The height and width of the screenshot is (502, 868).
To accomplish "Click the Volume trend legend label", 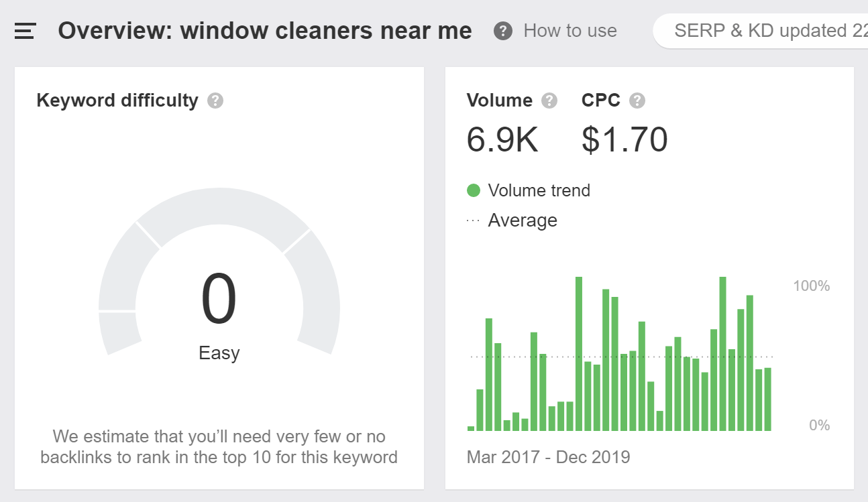I will (x=539, y=190).
